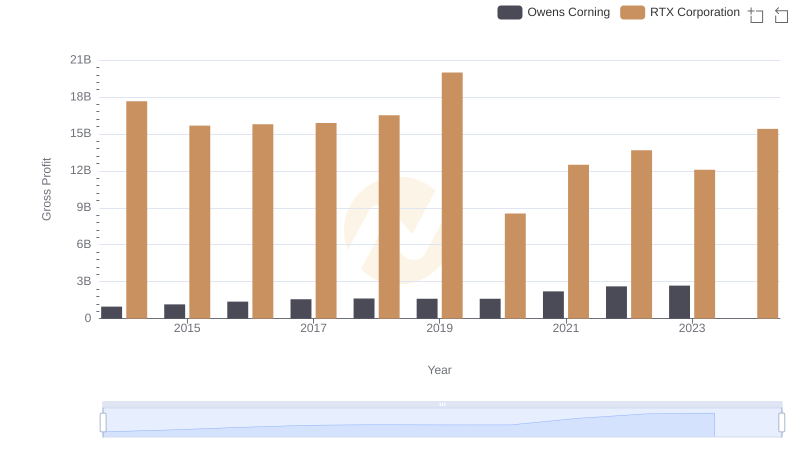The height and width of the screenshot is (461, 800).
Task: Click the RTX bar for 2020
Action: (515, 266)
